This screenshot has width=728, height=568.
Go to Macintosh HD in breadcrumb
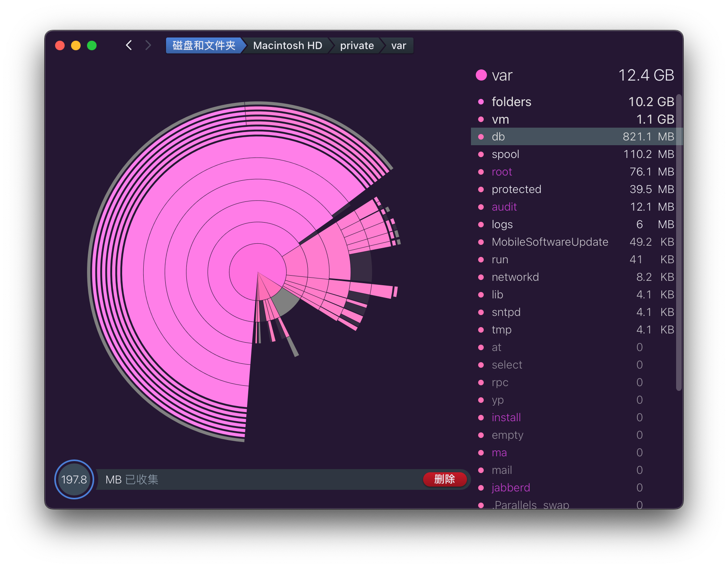click(x=287, y=45)
